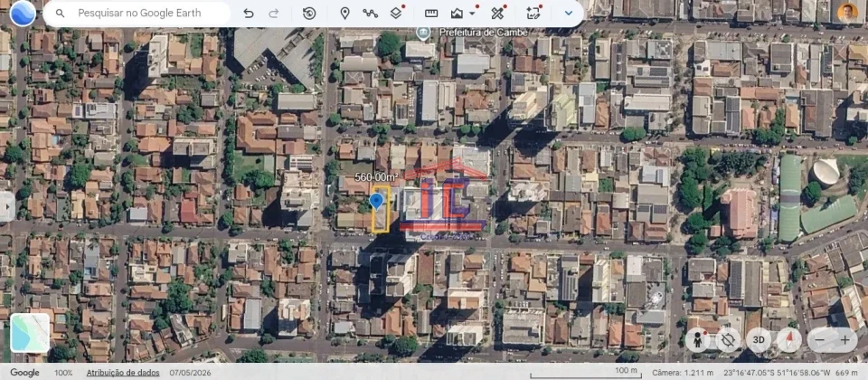The image size is (868, 380).
Task: Click the 100 m scale bar
Action: click(586, 372)
